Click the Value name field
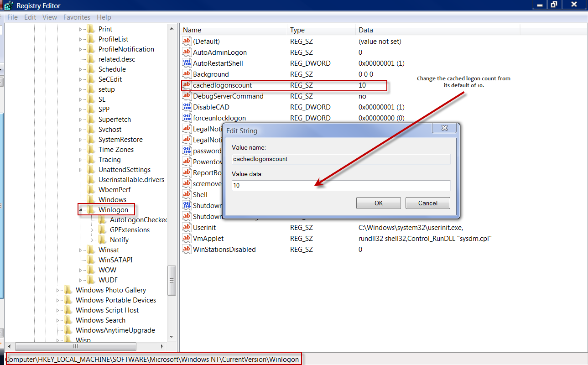588x365 pixels. [x=341, y=159]
